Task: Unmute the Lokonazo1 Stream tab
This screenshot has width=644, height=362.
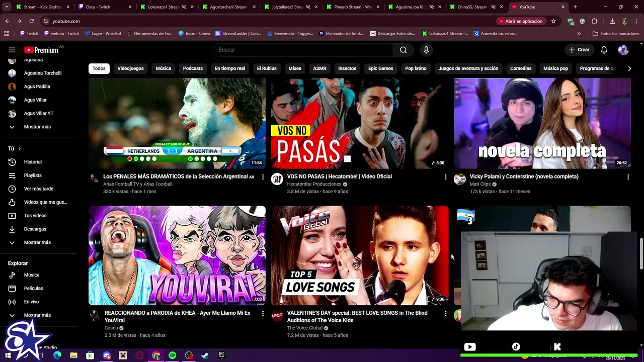Action: click(x=184, y=7)
